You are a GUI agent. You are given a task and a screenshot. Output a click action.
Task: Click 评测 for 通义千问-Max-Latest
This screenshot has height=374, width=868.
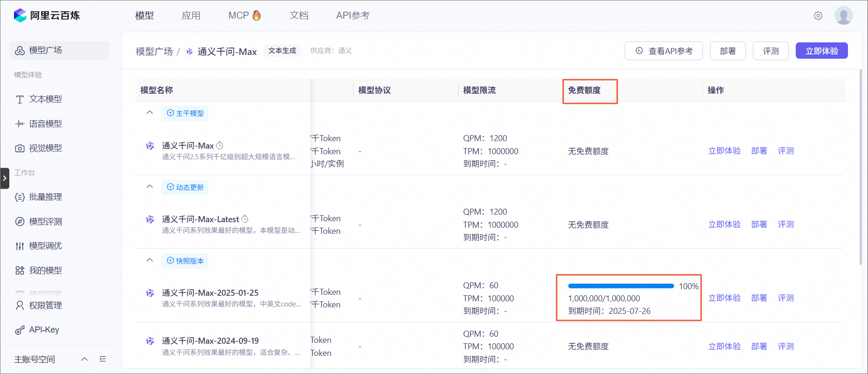coord(785,224)
